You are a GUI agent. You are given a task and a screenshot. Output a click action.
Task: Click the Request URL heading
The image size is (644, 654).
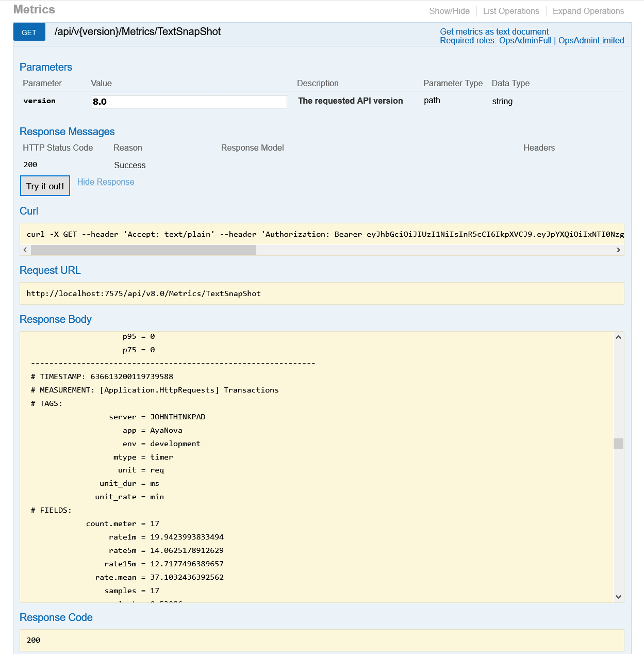click(50, 270)
